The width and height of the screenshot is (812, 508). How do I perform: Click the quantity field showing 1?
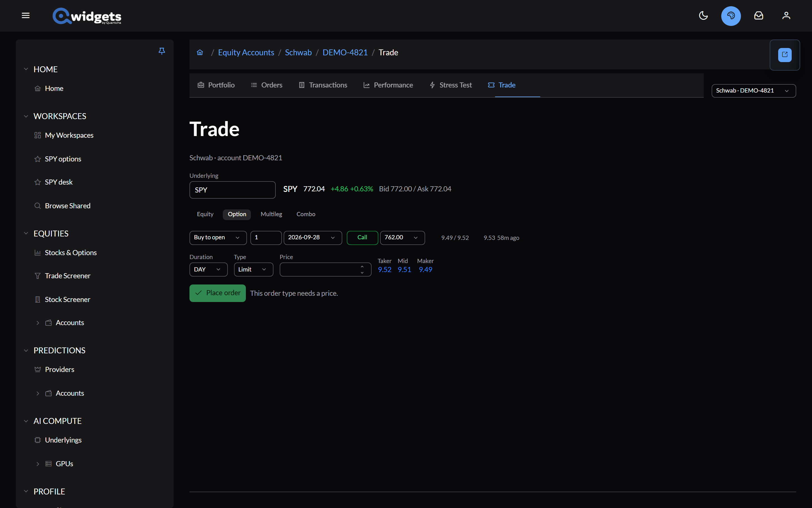pos(266,238)
